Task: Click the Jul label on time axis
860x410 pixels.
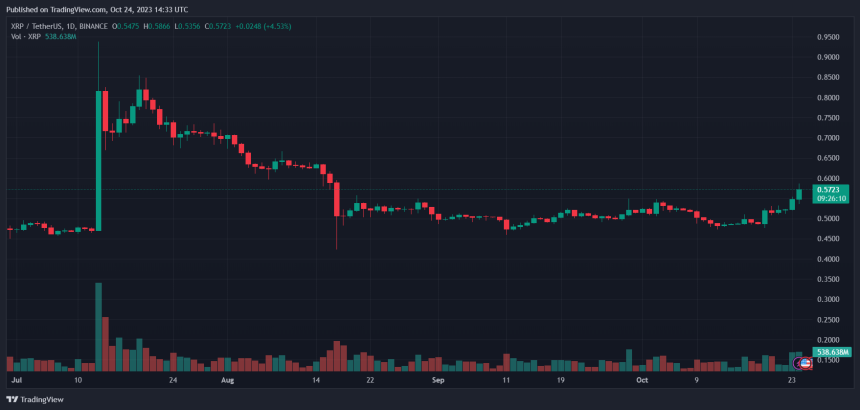Action: (16, 381)
